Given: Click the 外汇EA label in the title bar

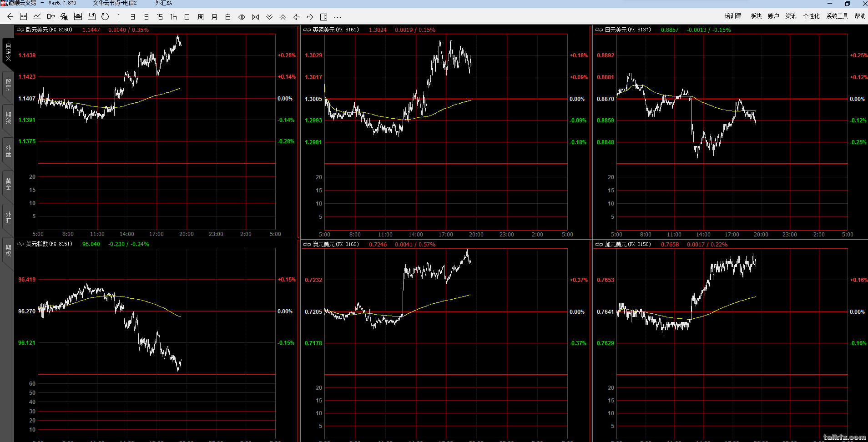Looking at the screenshot, I should point(163,3).
